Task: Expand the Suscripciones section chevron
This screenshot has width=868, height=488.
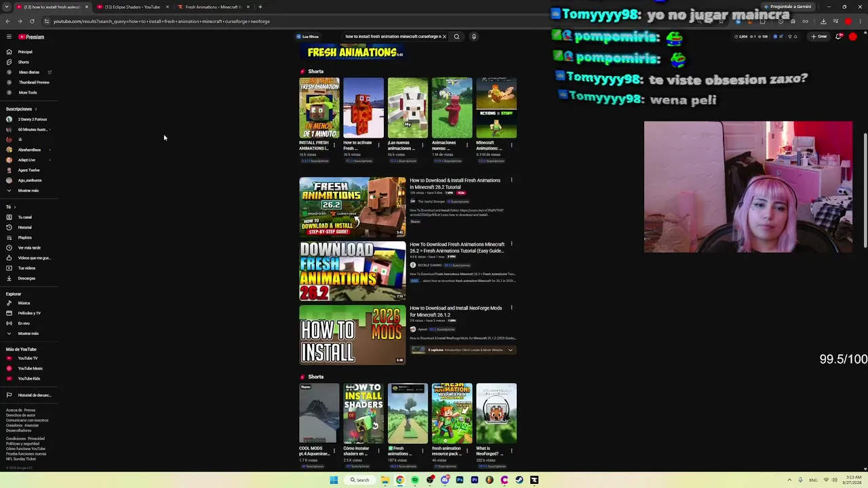Action: 36,109
